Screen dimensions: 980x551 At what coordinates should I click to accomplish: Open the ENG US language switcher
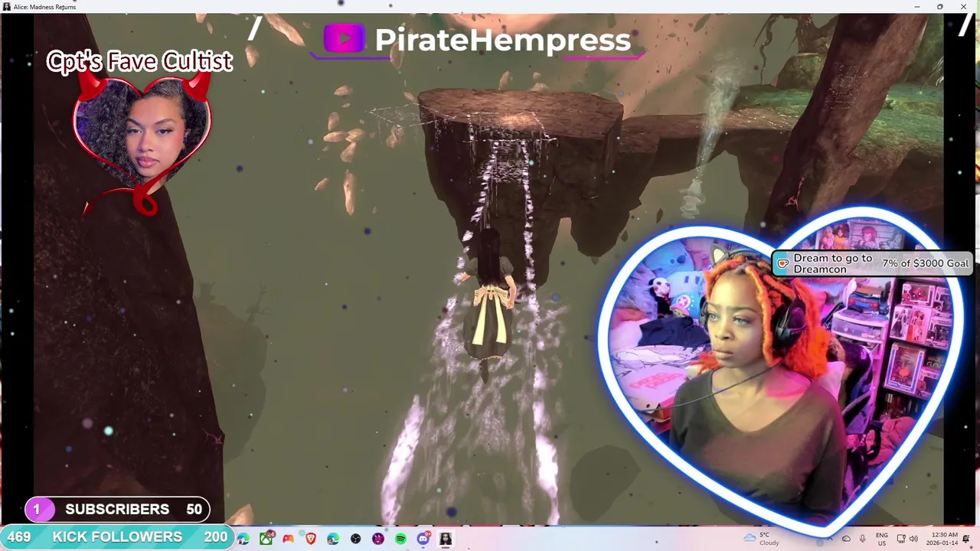pyautogui.click(x=882, y=539)
